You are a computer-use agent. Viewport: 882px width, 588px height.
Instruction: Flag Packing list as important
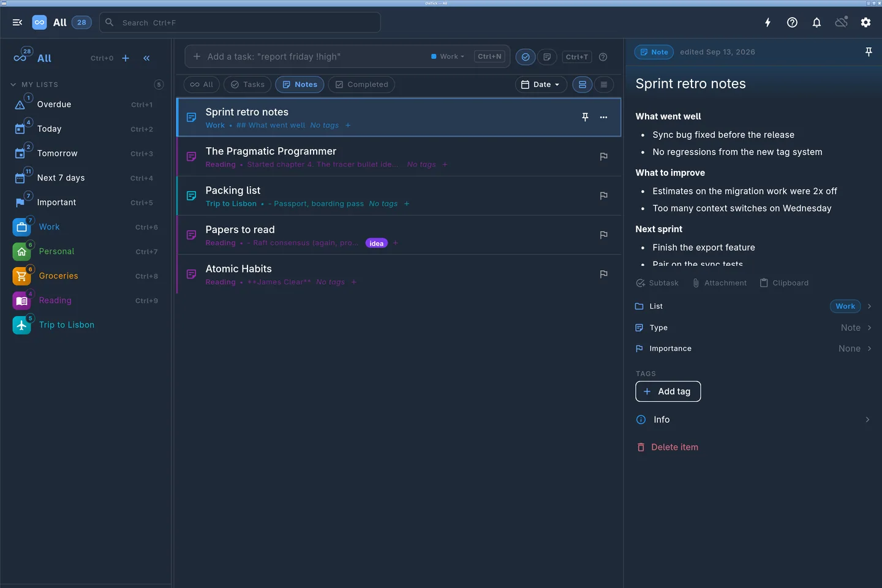pyautogui.click(x=603, y=196)
